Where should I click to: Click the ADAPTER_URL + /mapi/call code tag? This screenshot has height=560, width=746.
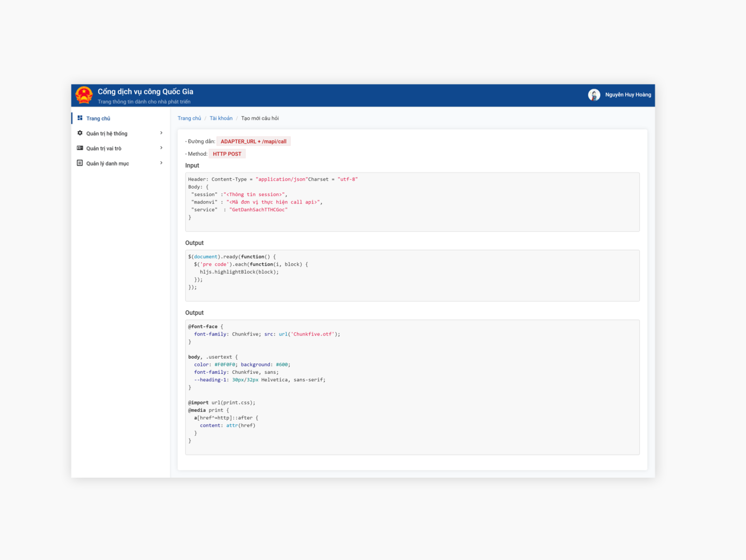point(253,141)
